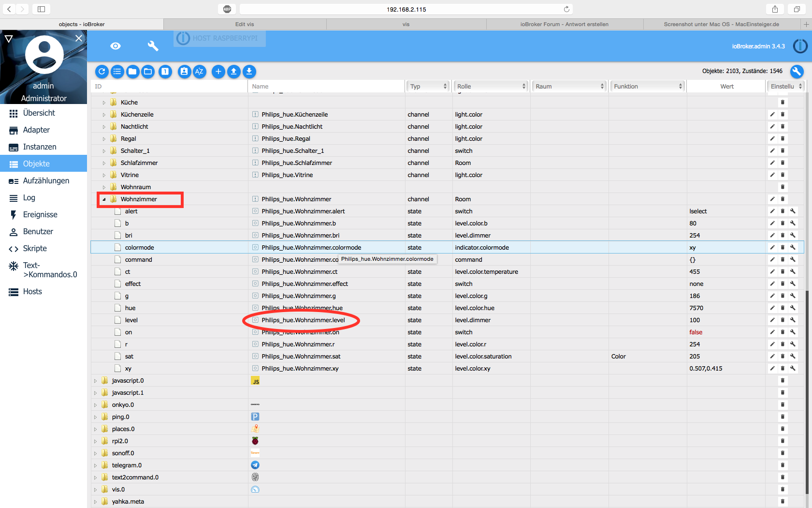Add a new object with plus icon

pos(218,72)
